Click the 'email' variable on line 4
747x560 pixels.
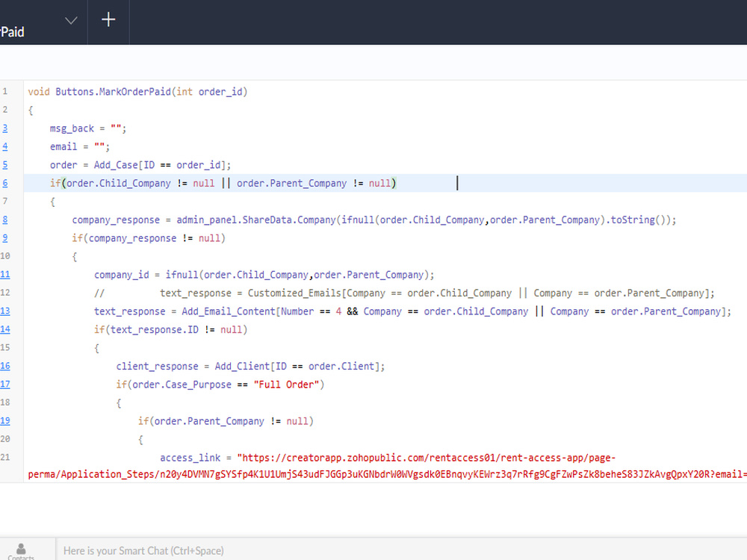pyautogui.click(x=63, y=146)
